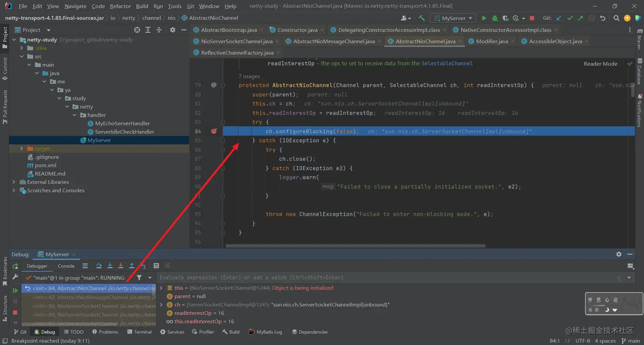
Task: Open debug panel settings gear
Action: click(x=618, y=254)
